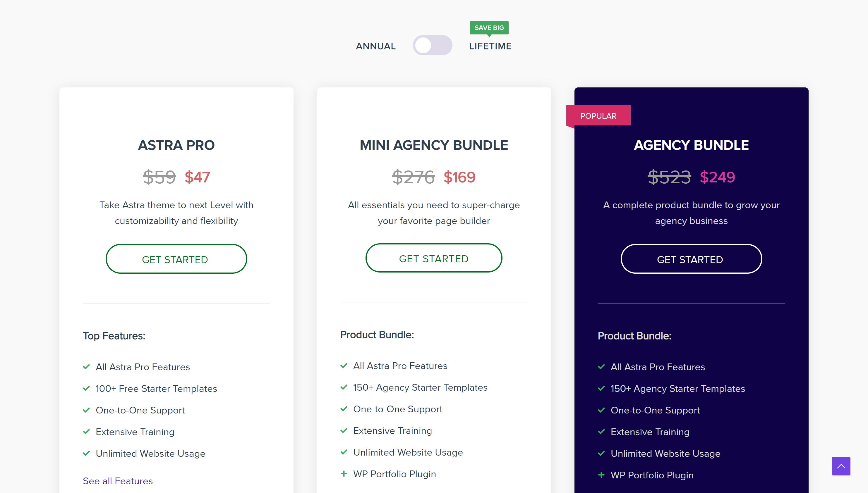
Task: Click GET STARTED on the Mini Agency Bundle
Action: click(x=433, y=259)
